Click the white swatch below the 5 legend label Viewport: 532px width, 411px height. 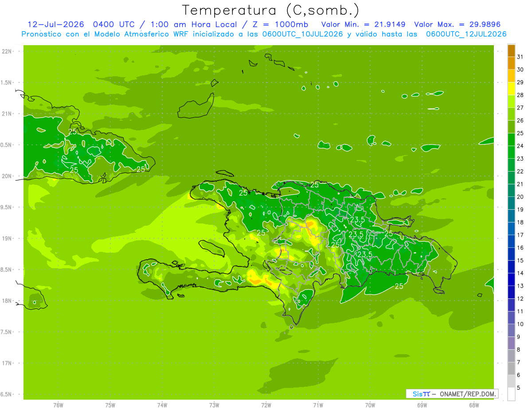point(511,394)
